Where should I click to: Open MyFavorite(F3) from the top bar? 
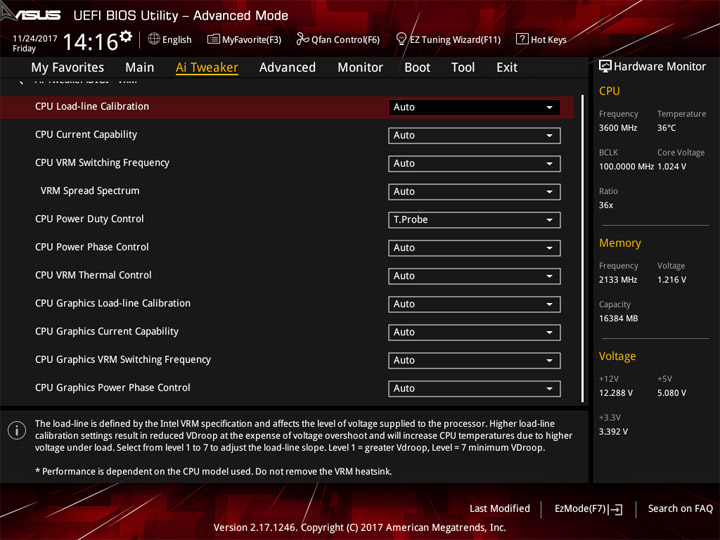pos(244,39)
